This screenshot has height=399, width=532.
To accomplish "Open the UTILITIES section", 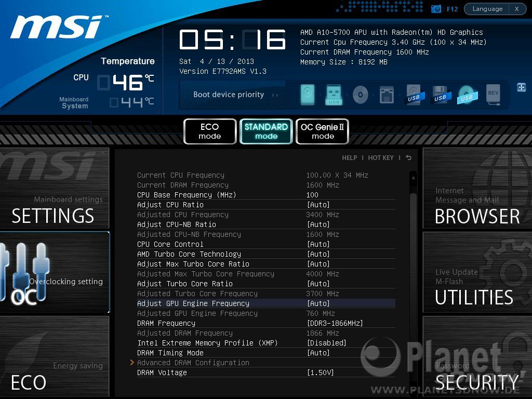I will (477, 272).
